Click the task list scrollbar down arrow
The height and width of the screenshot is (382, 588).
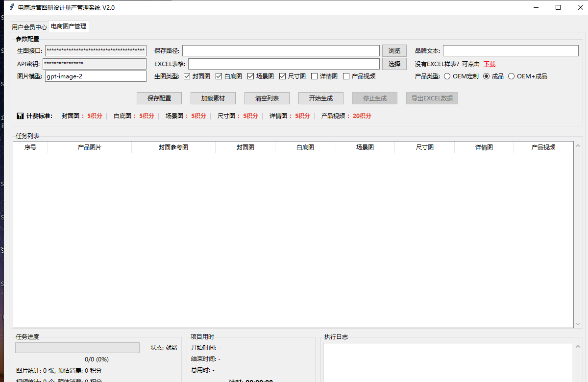pyautogui.click(x=578, y=324)
